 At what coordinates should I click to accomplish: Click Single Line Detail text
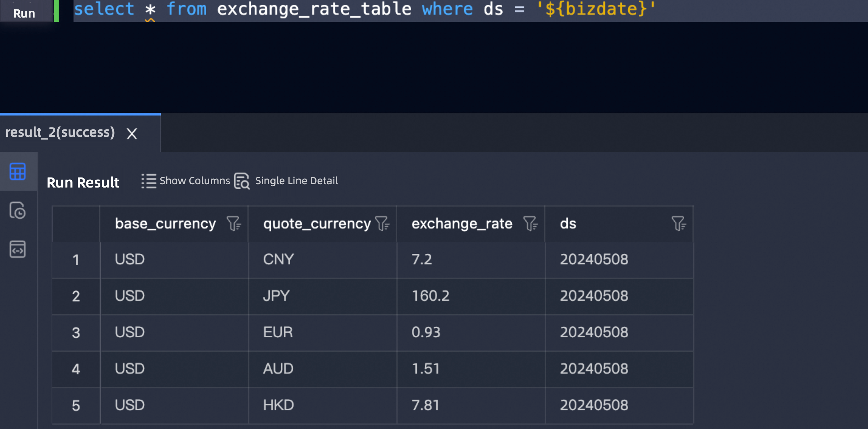coord(296,181)
